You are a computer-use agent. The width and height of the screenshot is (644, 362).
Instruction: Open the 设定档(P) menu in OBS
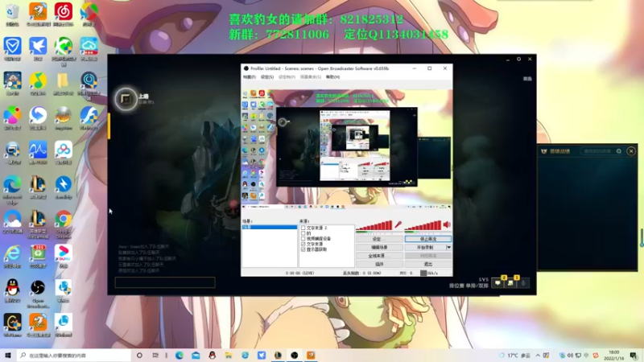tap(287, 77)
